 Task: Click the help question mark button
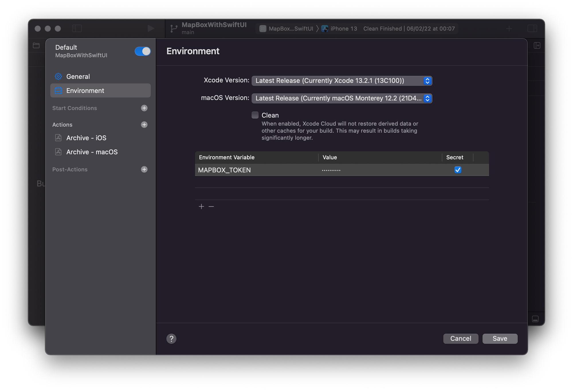171,339
